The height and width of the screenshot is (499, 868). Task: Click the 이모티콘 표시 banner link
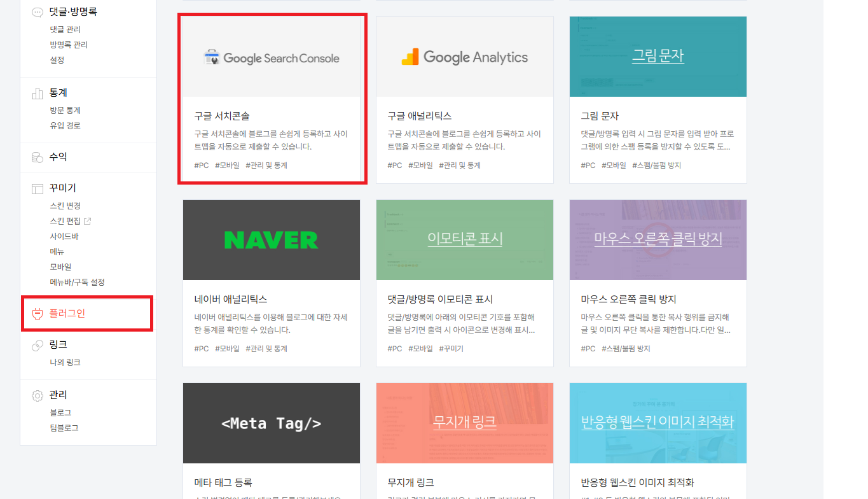(x=465, y=239)
